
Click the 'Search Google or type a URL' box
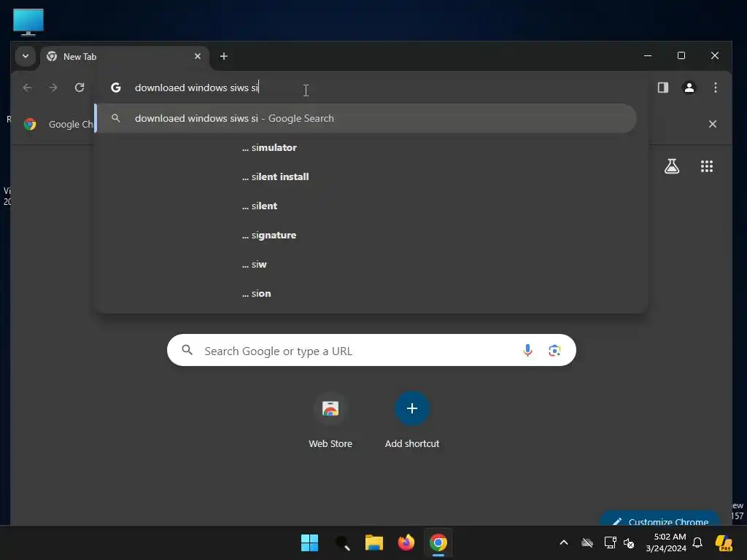[x=371, y=351]
